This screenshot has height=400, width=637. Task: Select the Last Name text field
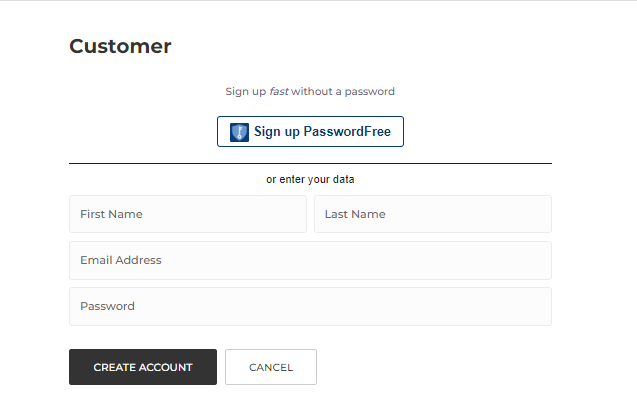pos(432,214)
